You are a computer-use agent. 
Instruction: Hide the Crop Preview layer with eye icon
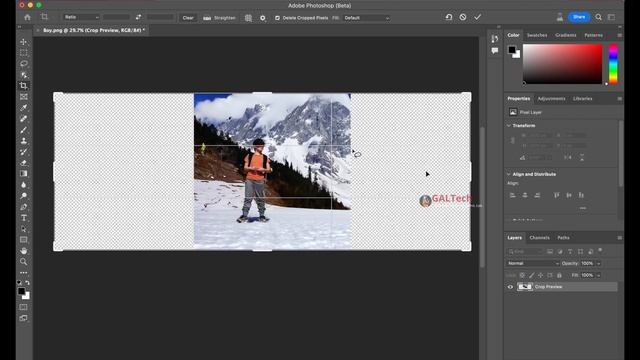[510, 287]
